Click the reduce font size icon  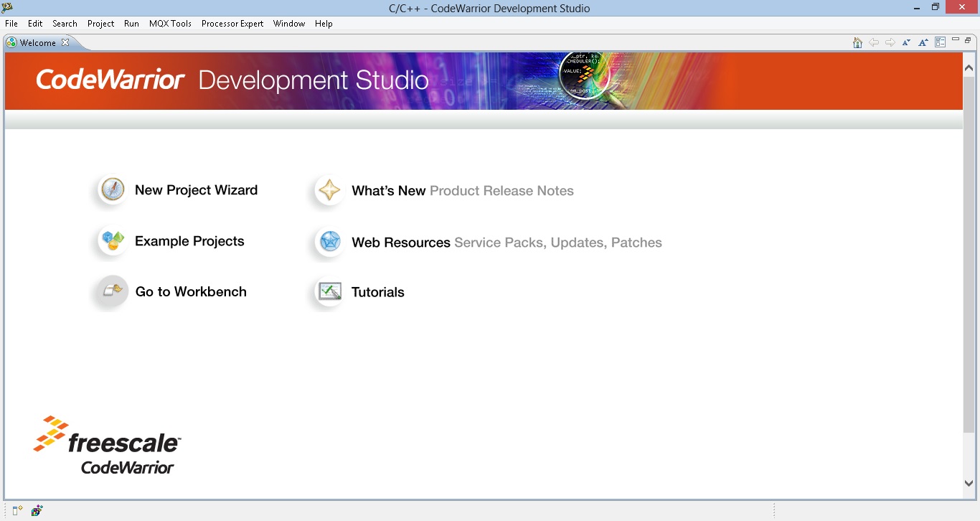(907, 43)
